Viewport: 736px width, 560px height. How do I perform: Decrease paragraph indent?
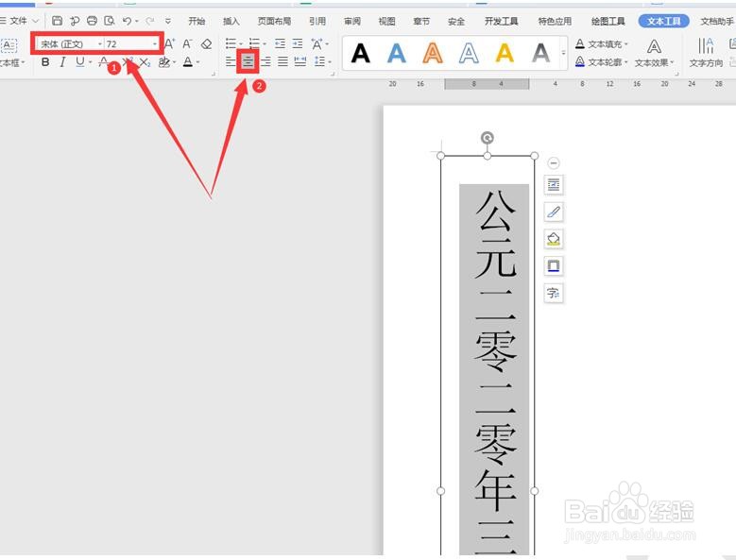tap(281, 44)
